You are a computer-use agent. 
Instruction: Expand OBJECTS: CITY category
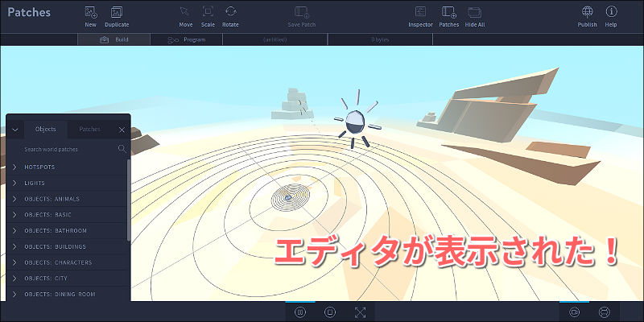(x=67, y=279)
